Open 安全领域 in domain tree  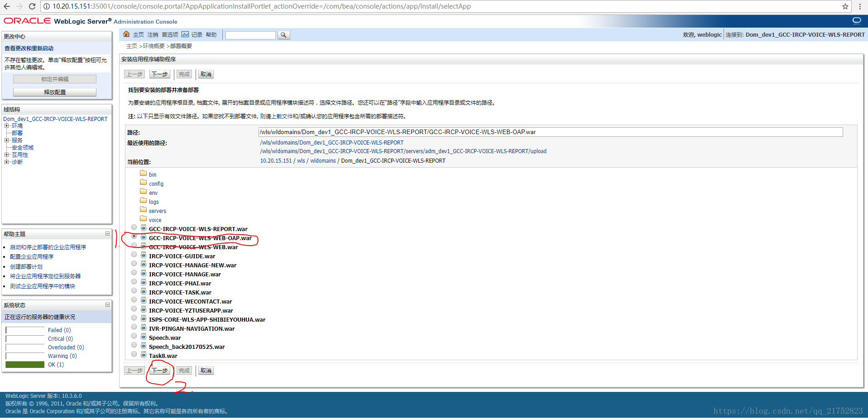tap(23, 148)
